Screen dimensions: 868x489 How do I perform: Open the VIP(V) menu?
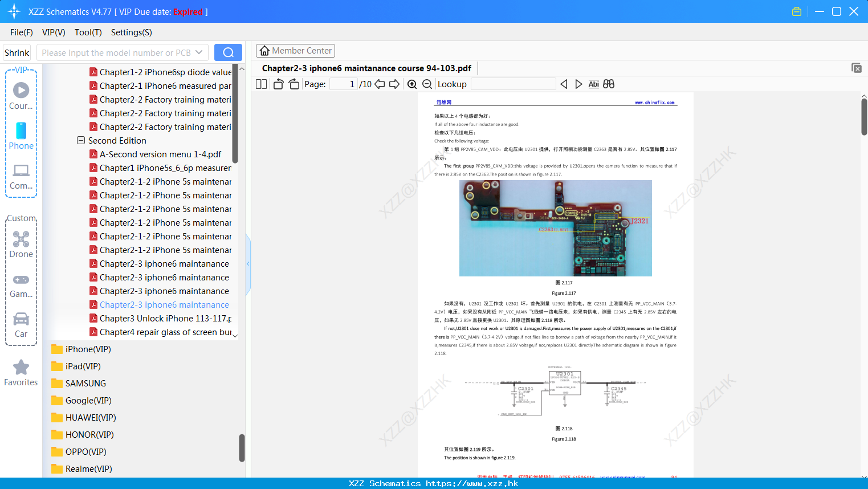54,32
